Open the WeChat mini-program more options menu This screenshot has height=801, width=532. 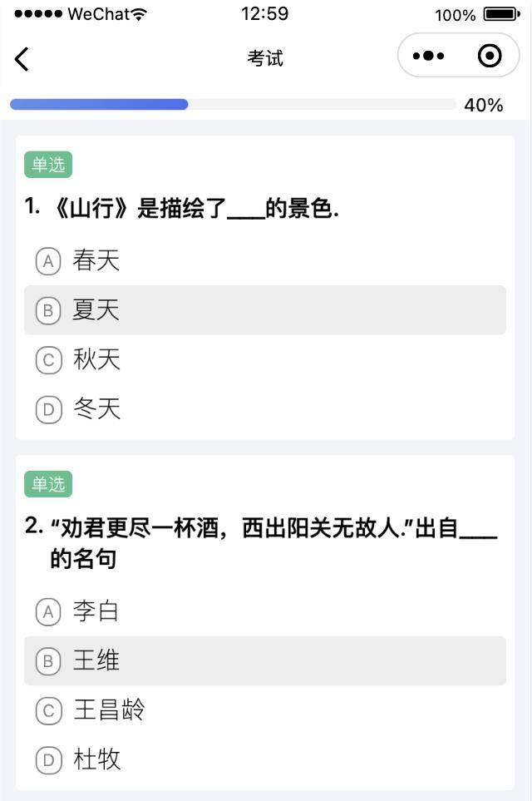427,55
